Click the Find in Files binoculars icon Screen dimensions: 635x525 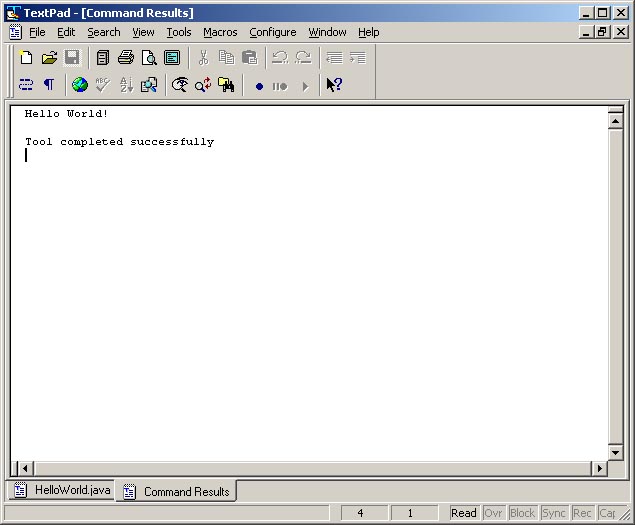click(226, 86)
